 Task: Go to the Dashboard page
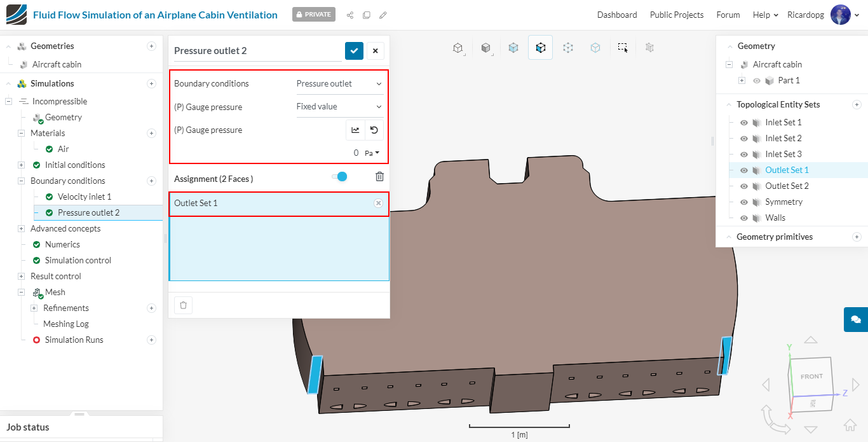pos(616,15)
